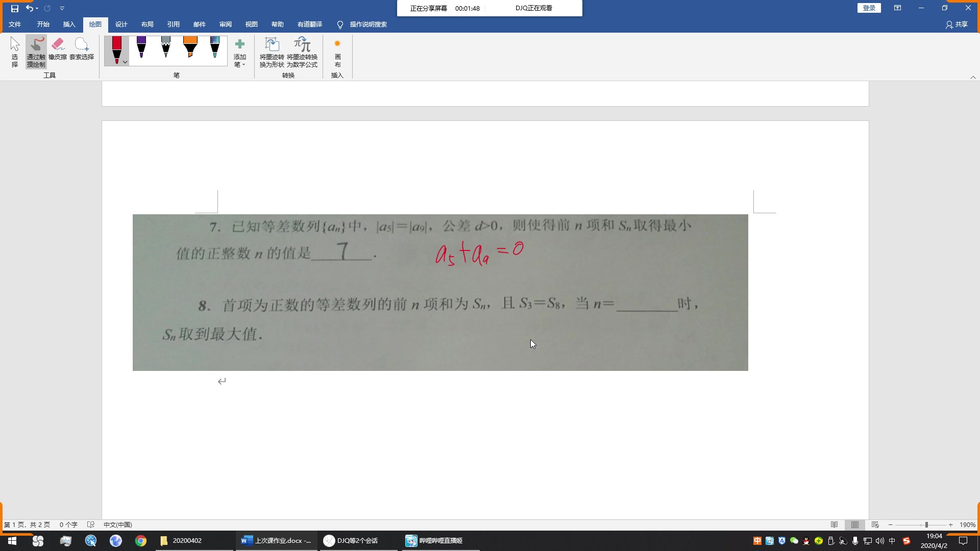The height and width of the screenshot is (551, 980).
Task: Open the 视图 ribbon tab
Action: tap(251, 24)
